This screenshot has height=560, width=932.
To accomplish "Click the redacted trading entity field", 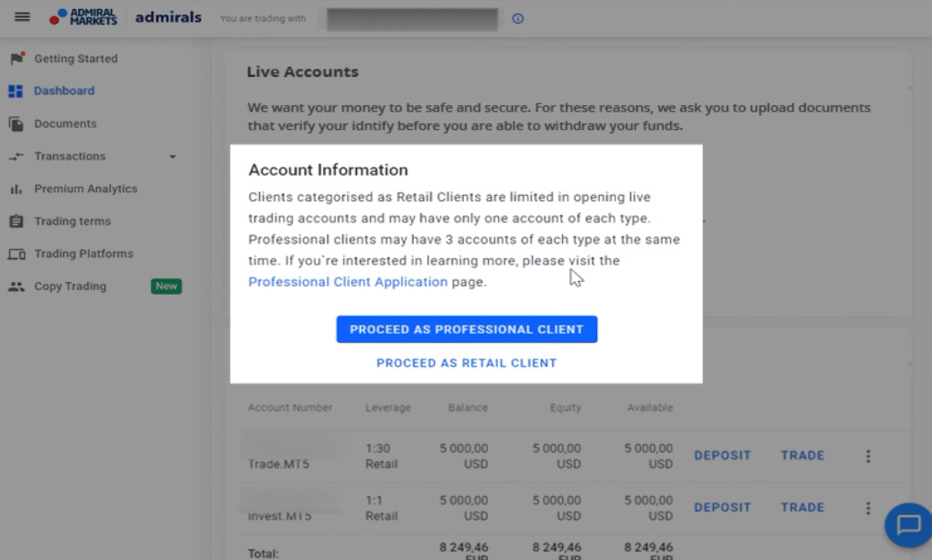I will pyautogui.click(x=413, y=19).
